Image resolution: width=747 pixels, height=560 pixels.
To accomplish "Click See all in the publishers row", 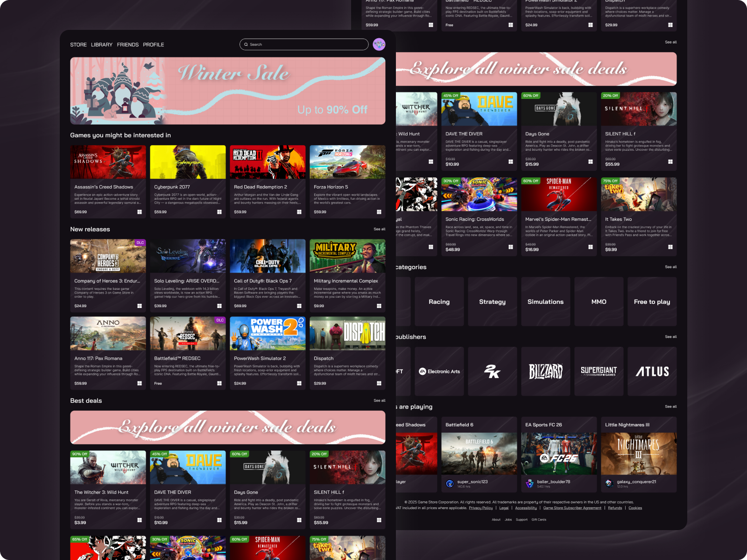I will pos(671,336).
